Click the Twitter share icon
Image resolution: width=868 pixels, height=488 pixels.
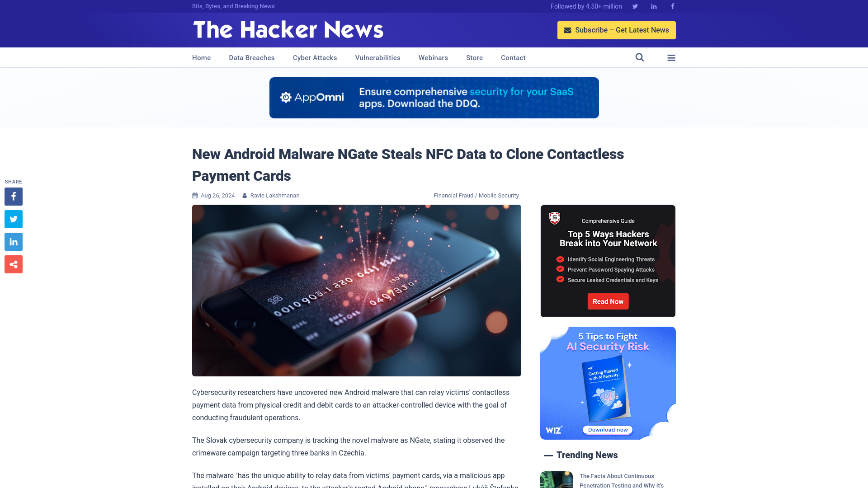coord(13,219)
